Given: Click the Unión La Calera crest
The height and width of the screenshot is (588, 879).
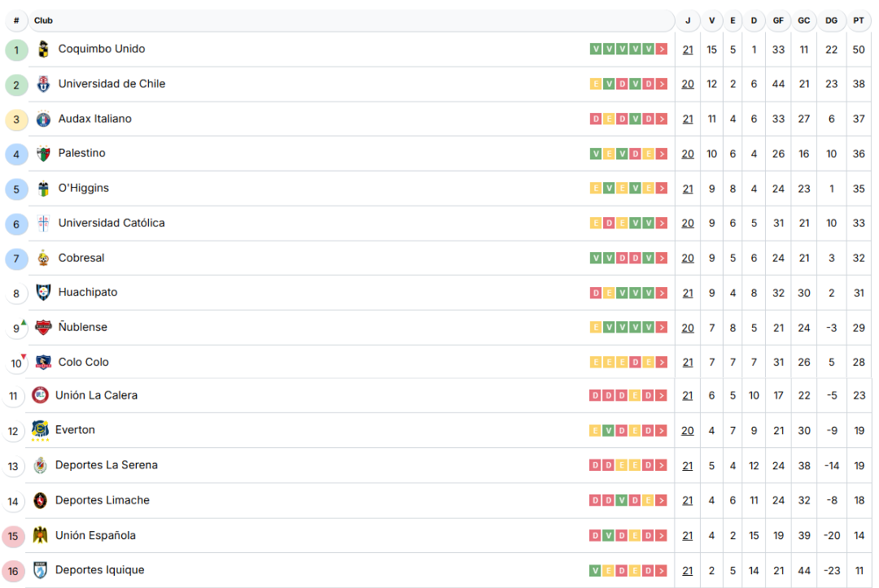Looking at the screenshot, I should pos(40,395).
